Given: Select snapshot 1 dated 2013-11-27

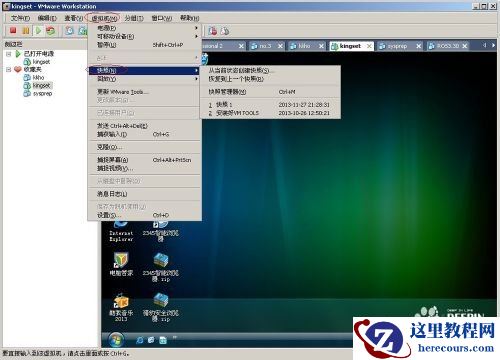Looking at the screenshot, I should [270, 105].
